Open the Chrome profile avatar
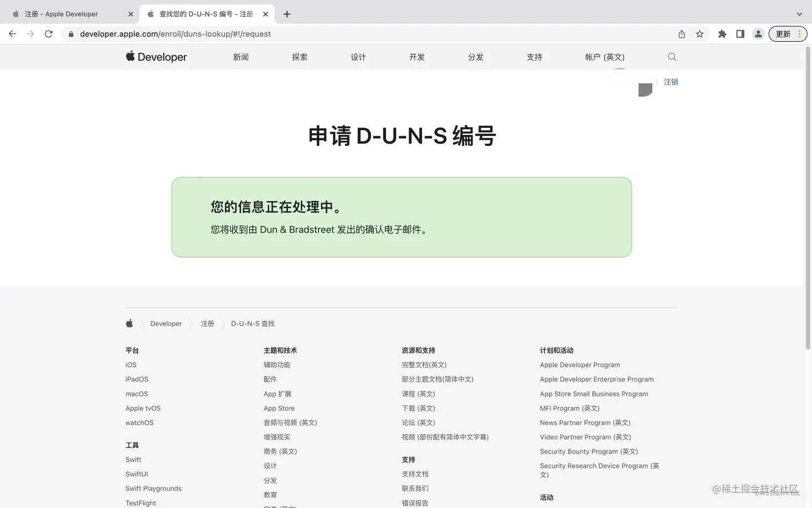Screen dimensions: 812x508 click(x=758, y=34)
